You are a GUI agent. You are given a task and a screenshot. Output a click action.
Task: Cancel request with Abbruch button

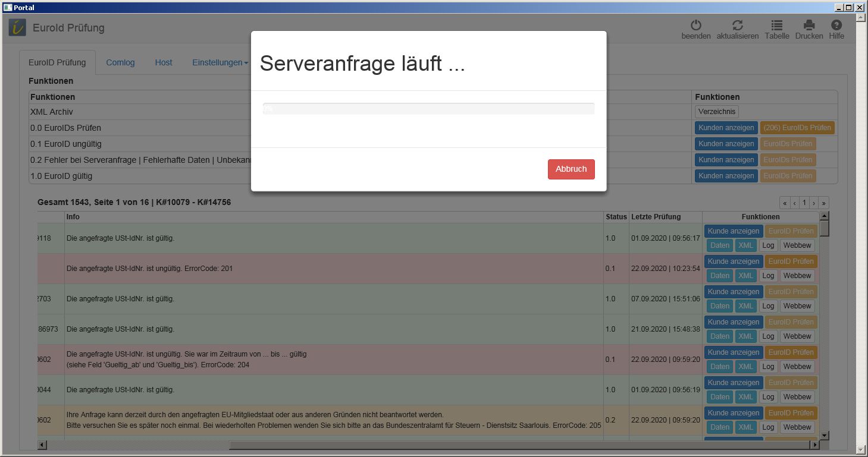(571, 169)
